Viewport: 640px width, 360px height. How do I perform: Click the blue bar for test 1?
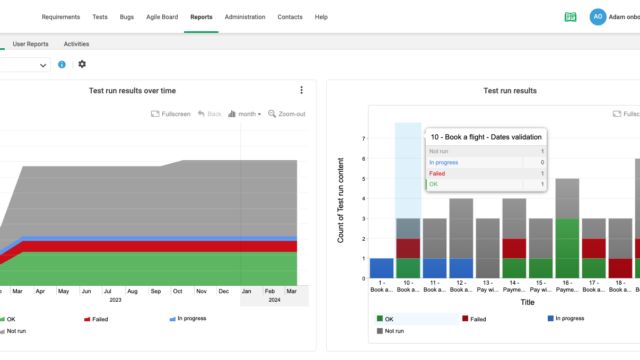[382, 268]
